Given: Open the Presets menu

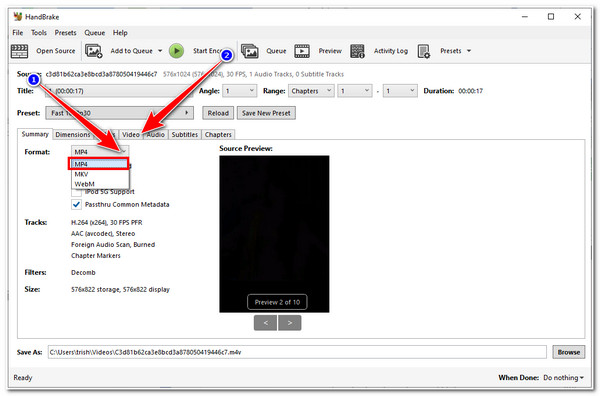Looking at the screenshot, I should point(65,33).
